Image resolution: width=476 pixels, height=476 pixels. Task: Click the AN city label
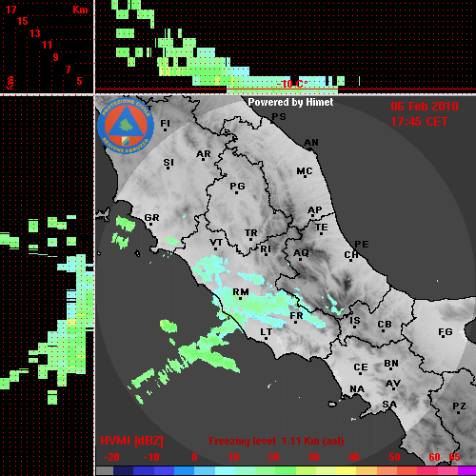coord(311,143)
